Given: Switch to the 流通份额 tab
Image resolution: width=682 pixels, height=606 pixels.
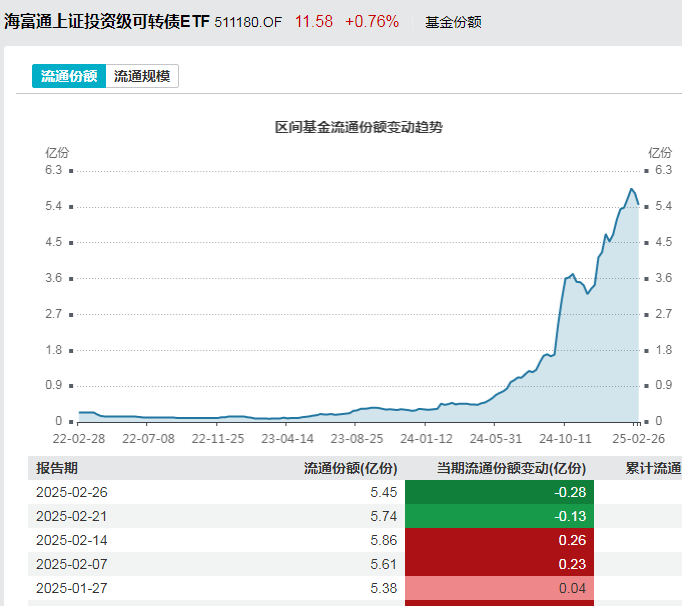Looking at the screenshot, I should coord(69,76).
